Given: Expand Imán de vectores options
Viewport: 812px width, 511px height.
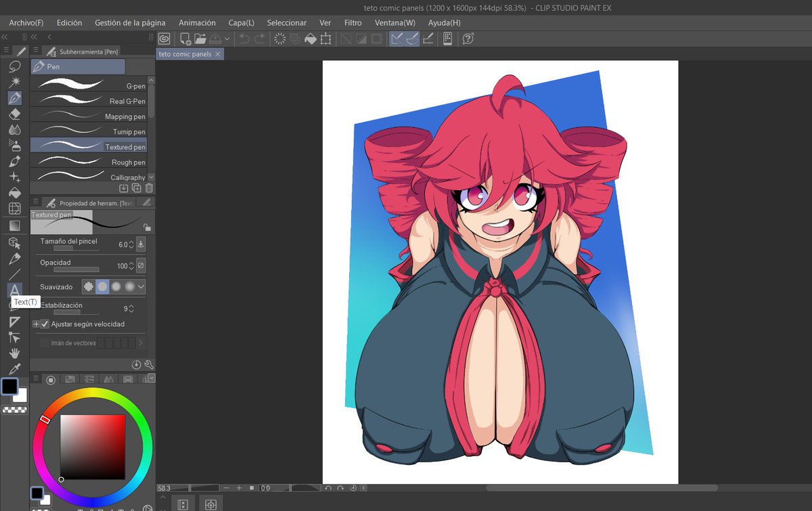Looking at the screenshot, I should click(x=142, y=342).
